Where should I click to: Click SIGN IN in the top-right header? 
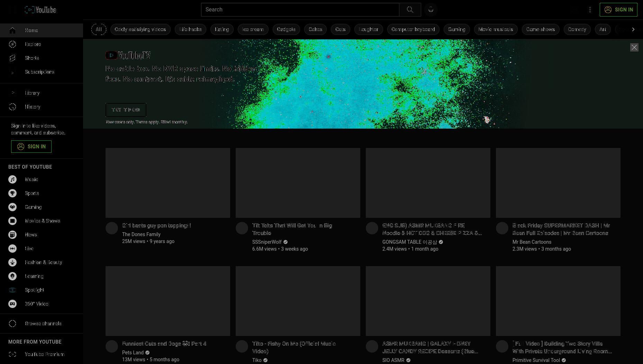coord(618,10)
